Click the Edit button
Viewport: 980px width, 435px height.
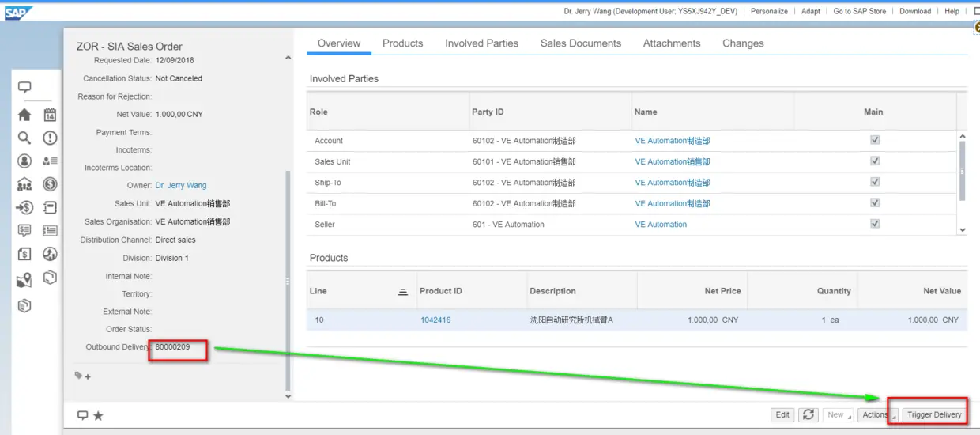782,414
